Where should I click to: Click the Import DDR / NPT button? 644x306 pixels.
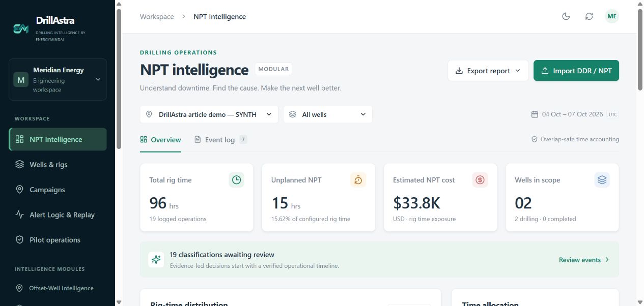(x=576, y=71)
